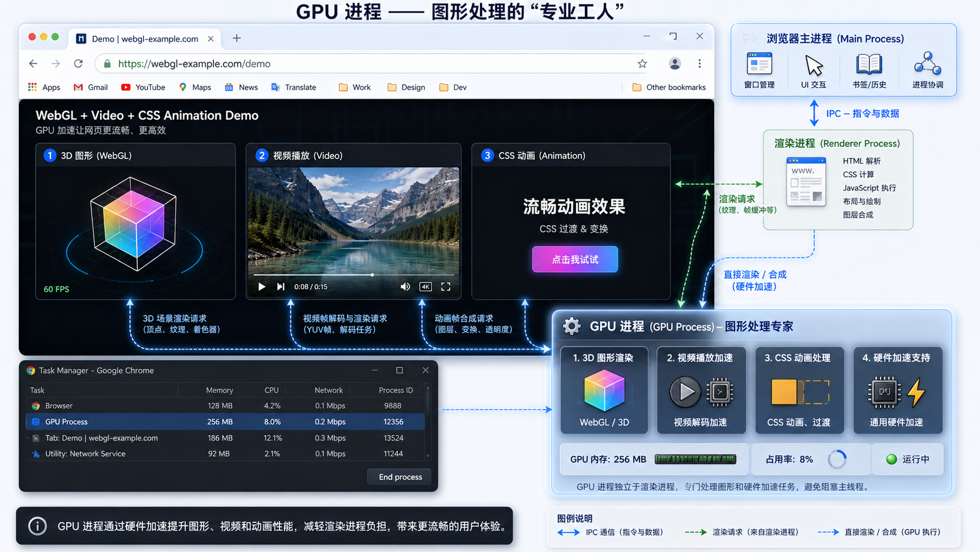This screenshot has width=980, height=552.
Task: Click the GPU 进程 gear icon
Action: [x=571, y=326]
